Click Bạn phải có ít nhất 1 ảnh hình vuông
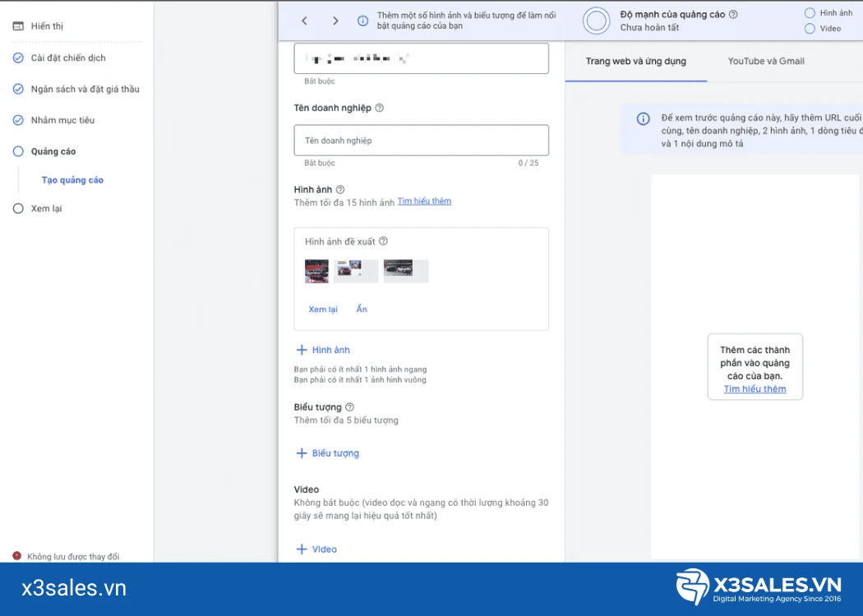Viewport: 863px width, 616px height. [x=360, y=379]
